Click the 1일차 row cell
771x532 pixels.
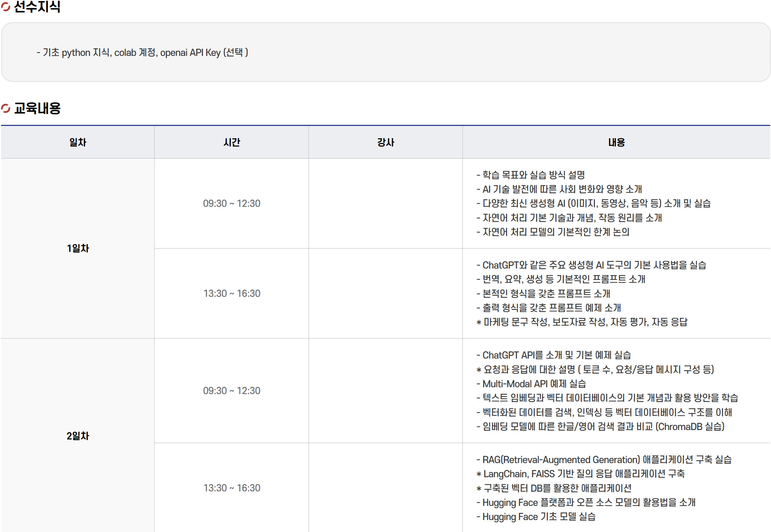point(78,248)
